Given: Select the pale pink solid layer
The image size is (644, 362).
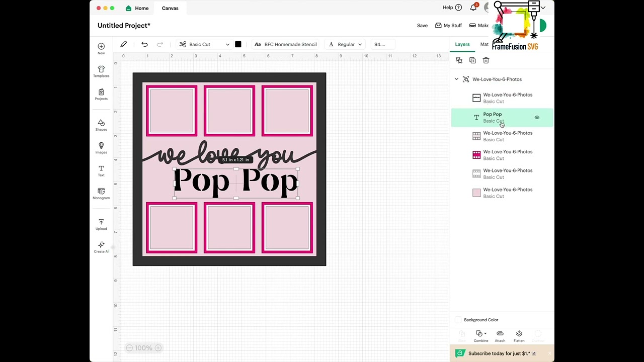Looking at the screenshot, I should tap(502, 193).
